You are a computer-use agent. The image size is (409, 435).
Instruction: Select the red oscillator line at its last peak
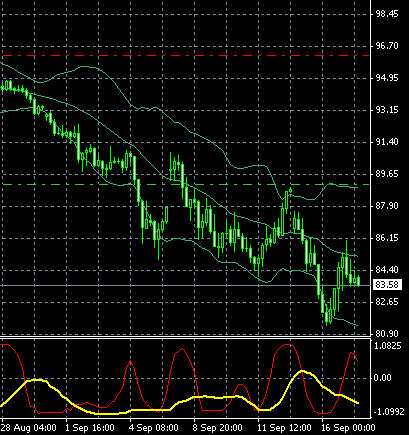point(352,353)
